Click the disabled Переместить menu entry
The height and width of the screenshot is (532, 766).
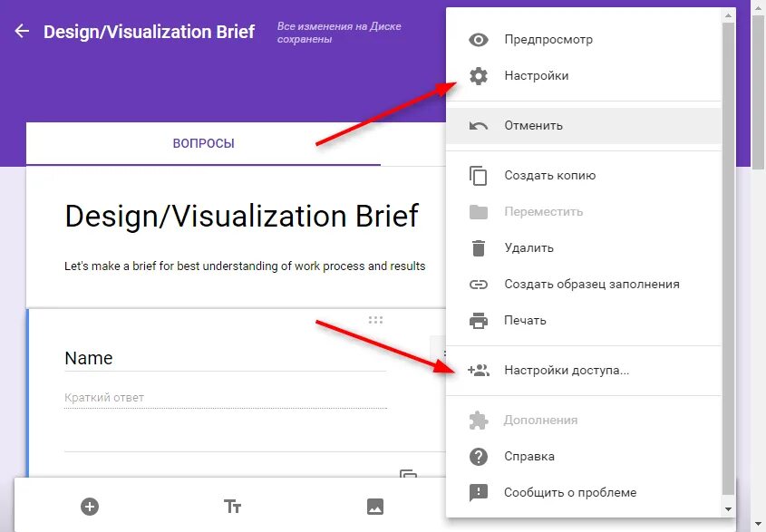tap(584, 212)
